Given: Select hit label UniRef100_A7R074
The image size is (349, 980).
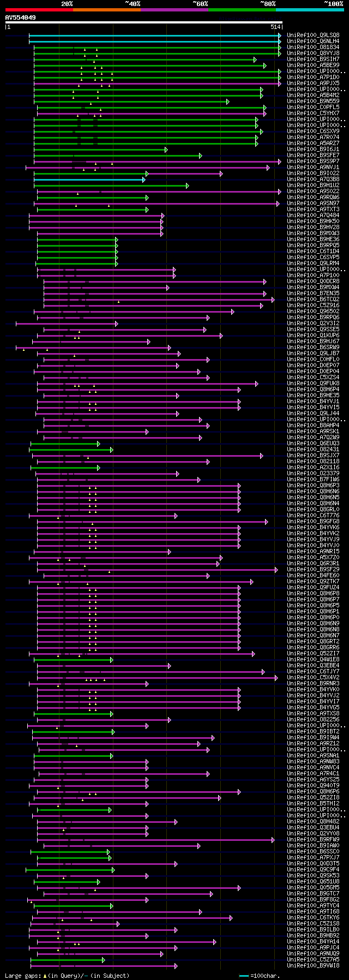Looking at the screenshot, I should pyautogui.click(x=313, y=137).
